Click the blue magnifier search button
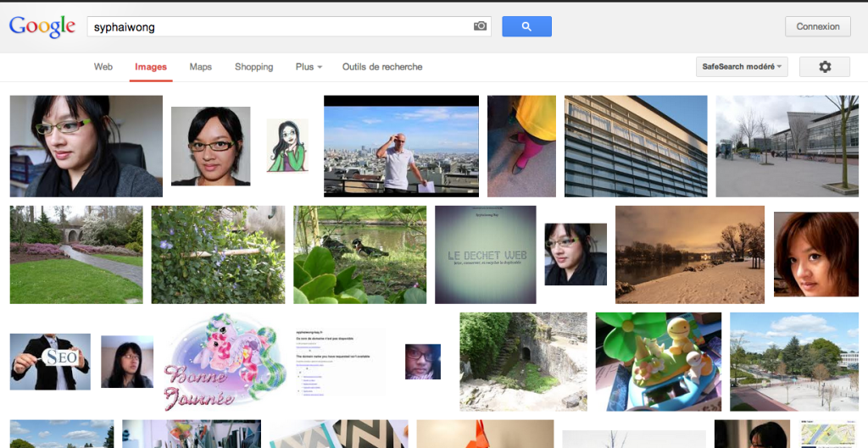This screenshot has height=448, width=868. click(x=526, y=26)
